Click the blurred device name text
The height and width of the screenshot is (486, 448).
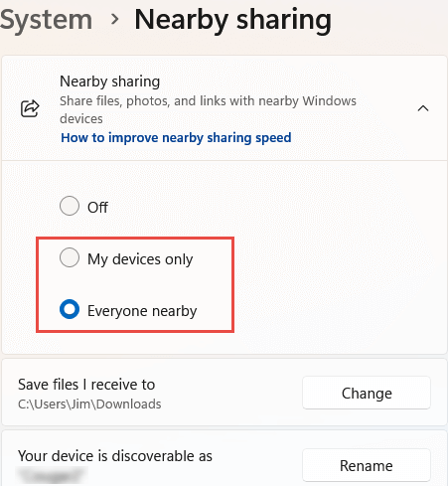[x=52, y=475]
